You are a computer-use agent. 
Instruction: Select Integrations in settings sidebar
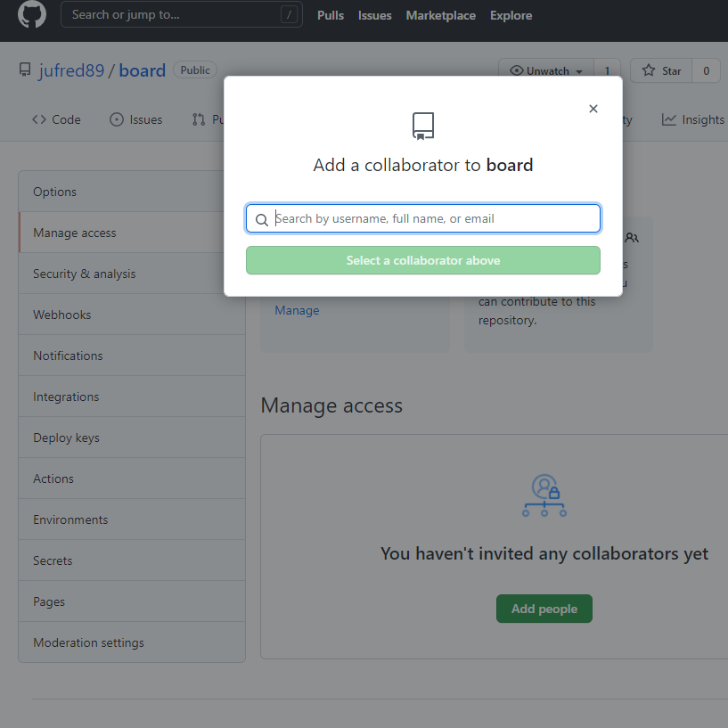pyautogui.click(x=131, y=397)
